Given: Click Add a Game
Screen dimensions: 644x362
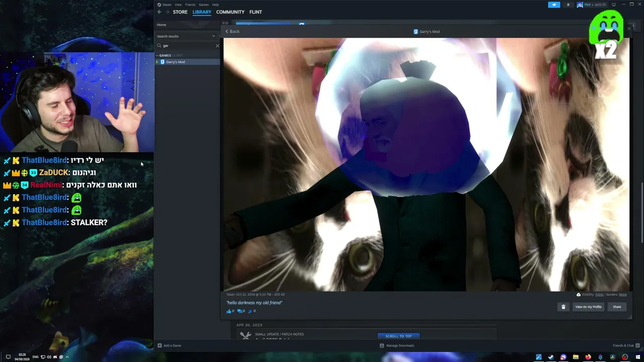Looking at the screenshot, I should click(170, 345).
